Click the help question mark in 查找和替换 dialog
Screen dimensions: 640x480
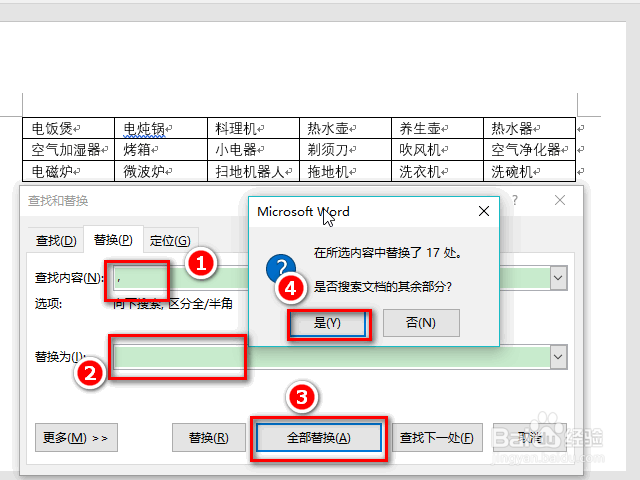515,200
